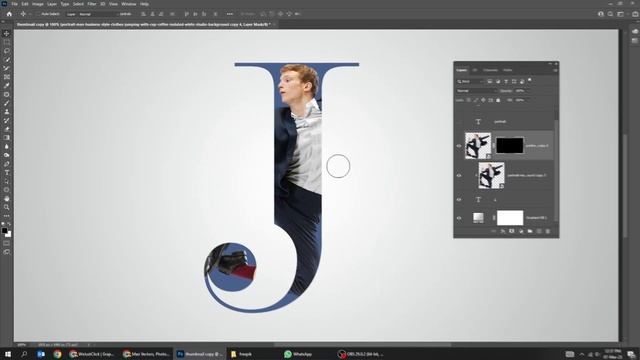Select the Crop tool
Image resolution: width=640 pixels, height=360 pixels.
pyautogui.click(x=7, y=68)
